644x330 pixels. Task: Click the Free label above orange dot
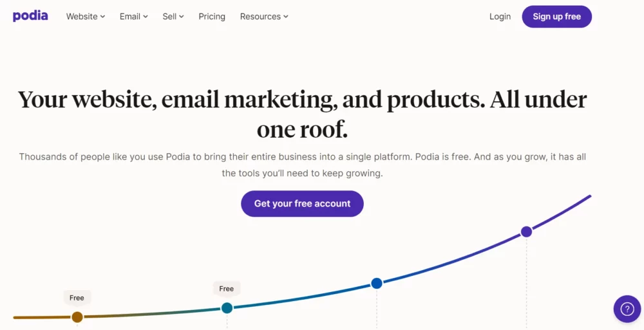pyautogui.click(x=77, y=298)
